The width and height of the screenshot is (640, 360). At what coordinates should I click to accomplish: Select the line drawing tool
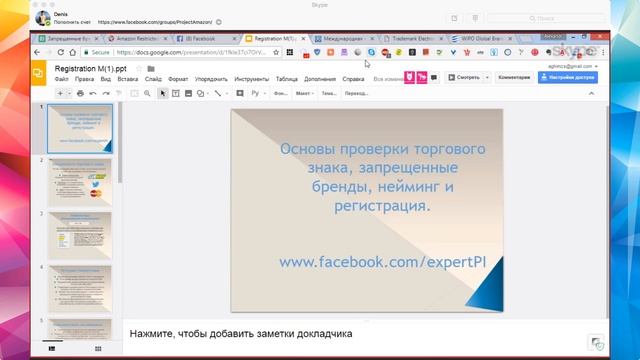[218, 93]
